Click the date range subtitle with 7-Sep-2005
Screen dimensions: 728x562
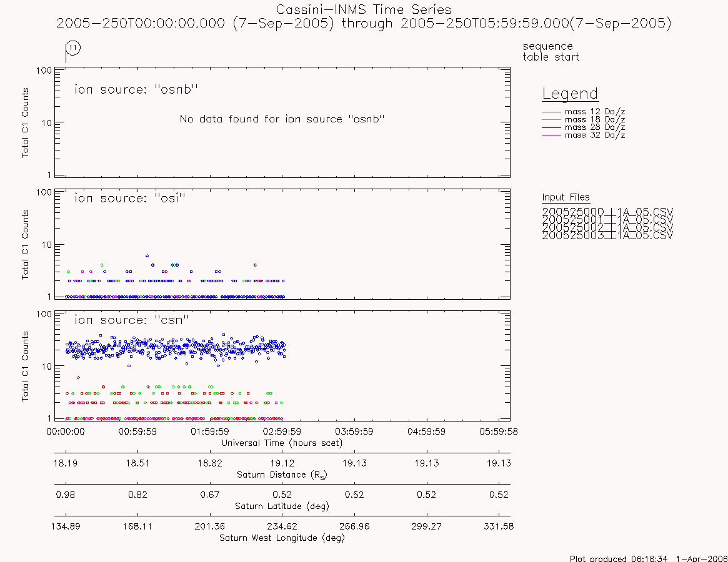tap(364, 23)
